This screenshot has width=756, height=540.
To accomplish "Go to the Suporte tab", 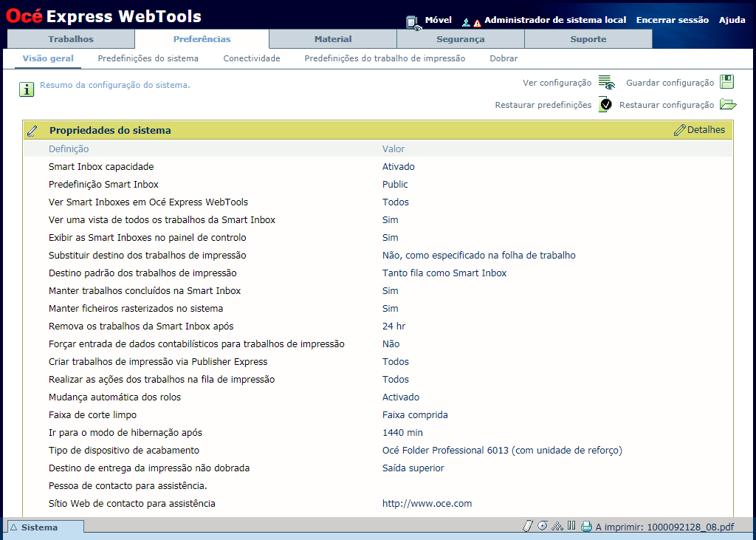I will click(588, 39).
